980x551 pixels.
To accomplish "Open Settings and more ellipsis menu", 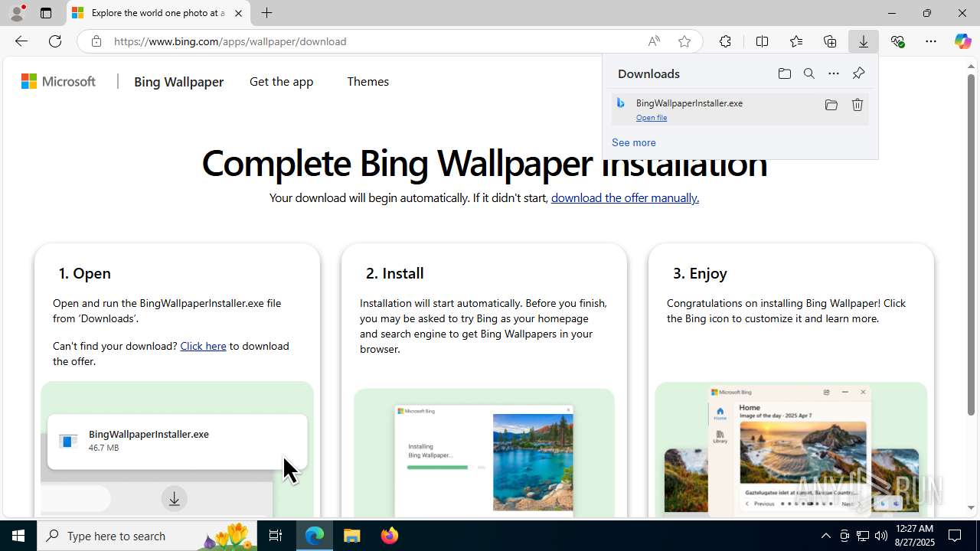I will tap(931, 41).
